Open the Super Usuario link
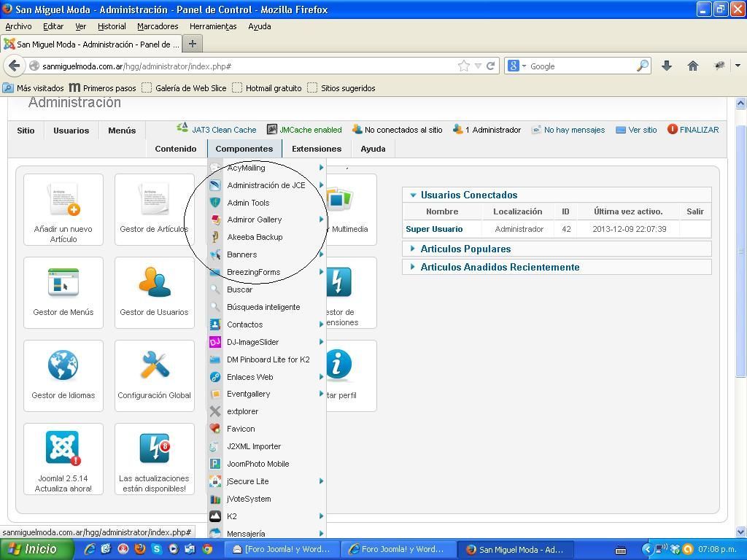747x560 pixels. point(434,229)
